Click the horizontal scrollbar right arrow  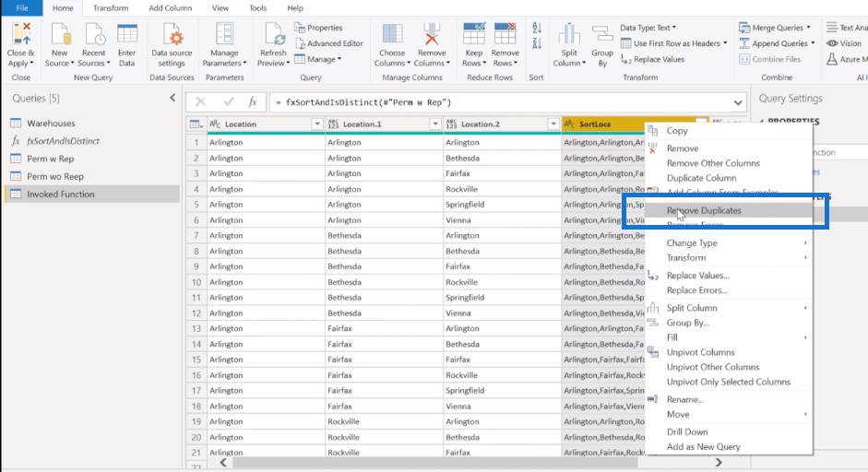[x=718, y=462]
